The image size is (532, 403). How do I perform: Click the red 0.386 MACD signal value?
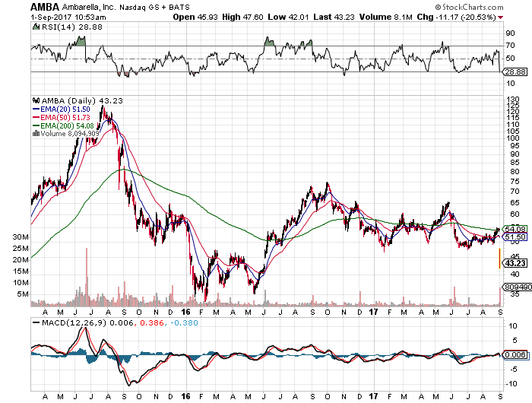click(152, 322)
